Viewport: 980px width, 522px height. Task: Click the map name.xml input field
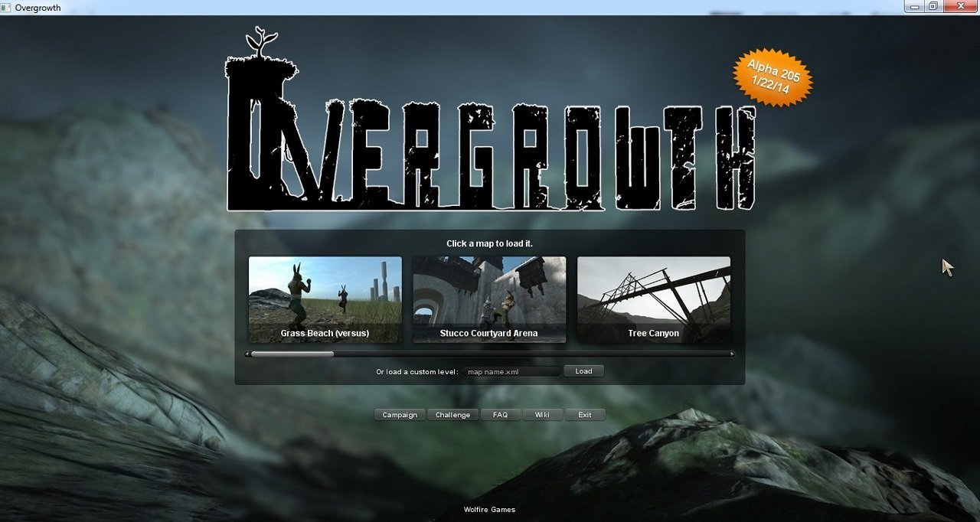(511, 370)
